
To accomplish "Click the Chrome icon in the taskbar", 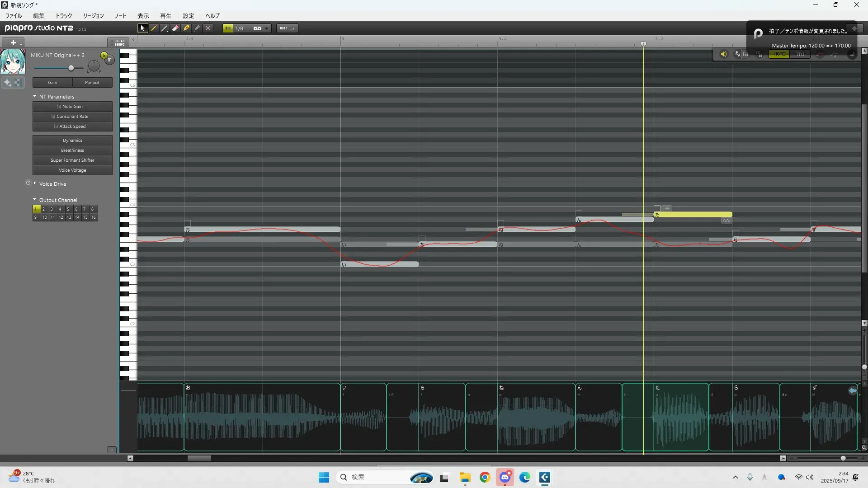I will pyautogui.click(x=485, y=478).
